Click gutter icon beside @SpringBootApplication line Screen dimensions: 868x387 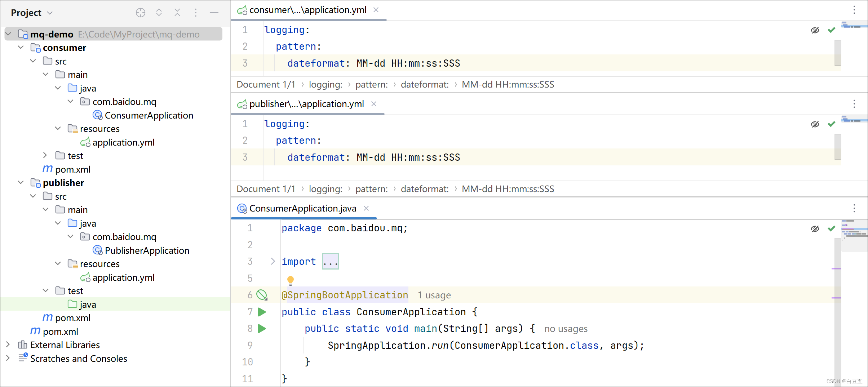click(x=262, y=295)
